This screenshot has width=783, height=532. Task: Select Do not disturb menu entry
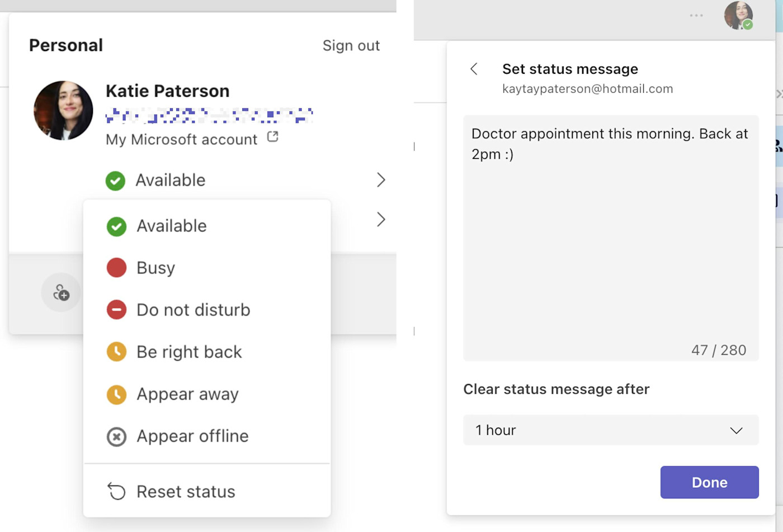[x=194, y=310]
